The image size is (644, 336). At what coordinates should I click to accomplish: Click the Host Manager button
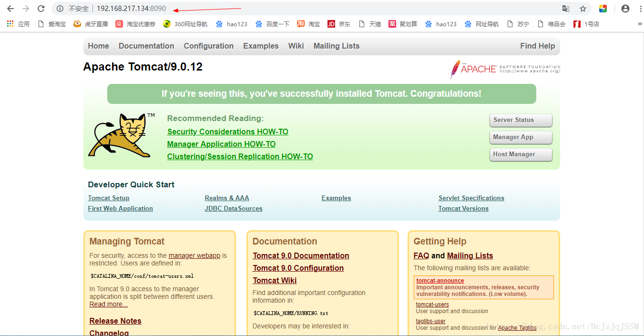click(521, 154)
